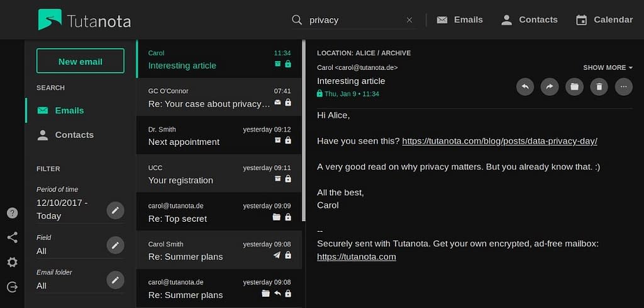Open the data-privacy-day blog link

pos(499,141)
